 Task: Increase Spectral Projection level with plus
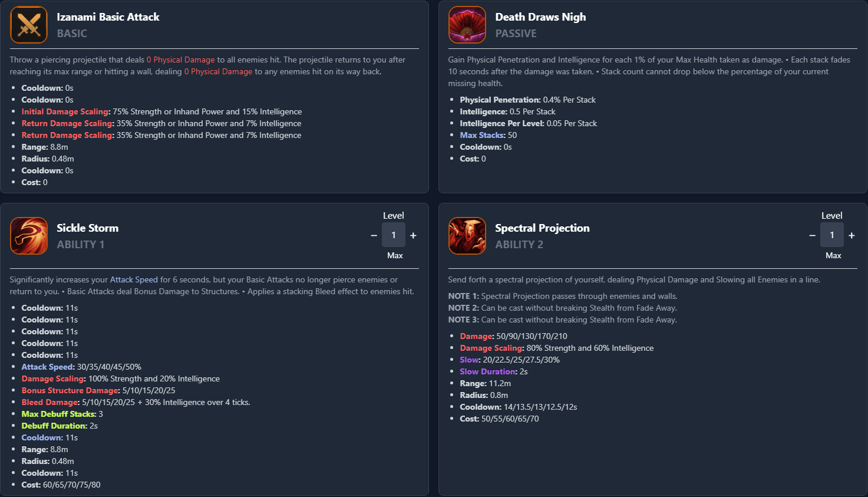click(852, 235)
